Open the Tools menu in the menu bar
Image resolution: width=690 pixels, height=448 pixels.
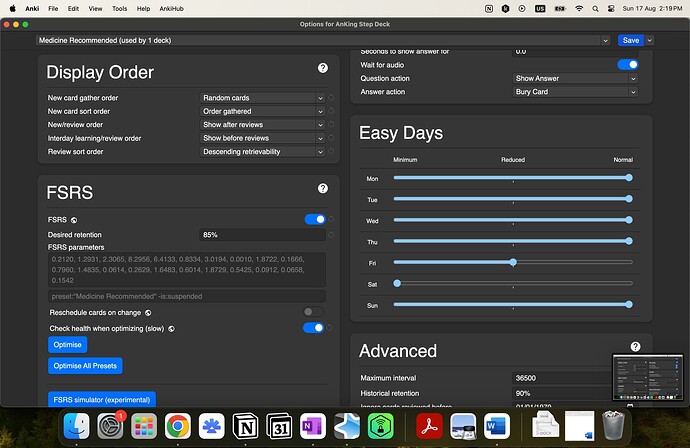click(x=119, y=8)
